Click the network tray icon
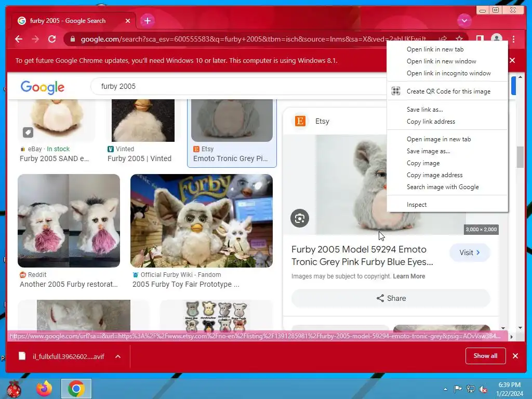The image size is (532, 399). tap(471, 389)
